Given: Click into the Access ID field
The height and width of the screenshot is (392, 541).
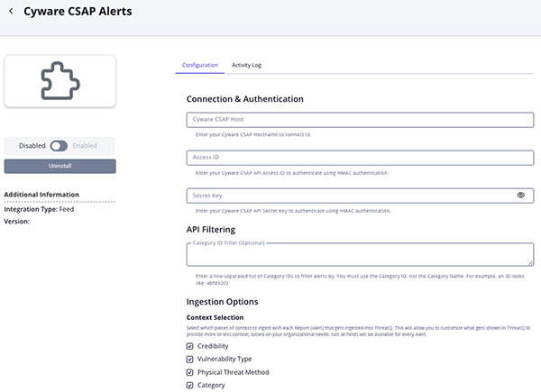Looking at the screenshot, I should [x=360, y=158].
